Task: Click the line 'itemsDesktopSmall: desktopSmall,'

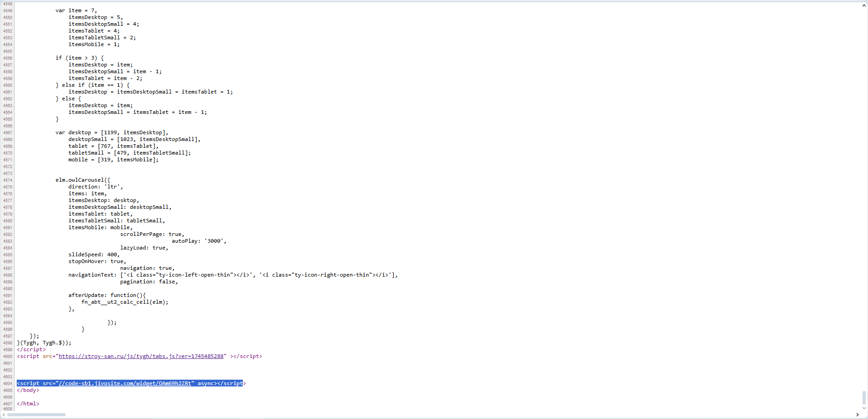Action: coord(120,207)
